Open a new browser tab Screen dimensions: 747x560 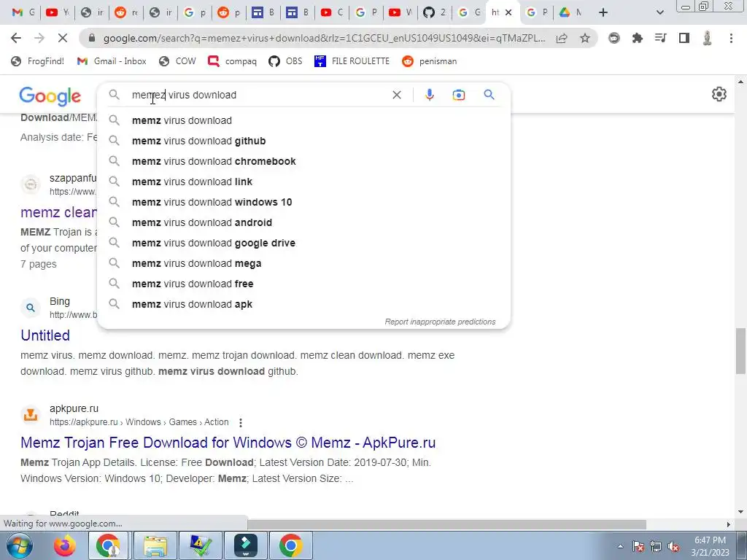[x=603, y=12]
